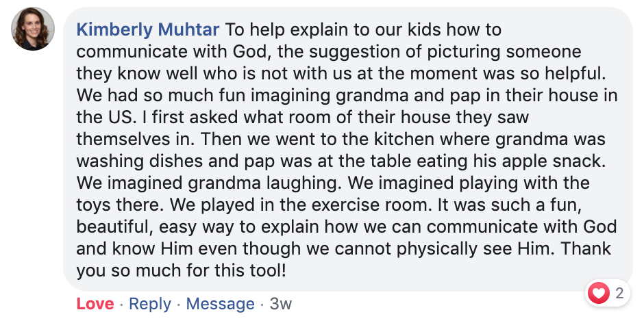Screen dimensions: 644x323
Task: Select Message below the comment
Action: point(220,304)
